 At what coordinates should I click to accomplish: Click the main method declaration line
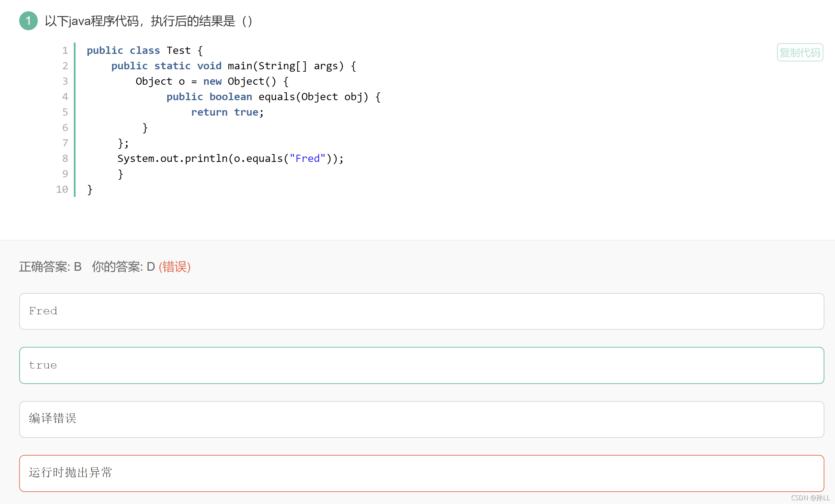pos(234,66)
